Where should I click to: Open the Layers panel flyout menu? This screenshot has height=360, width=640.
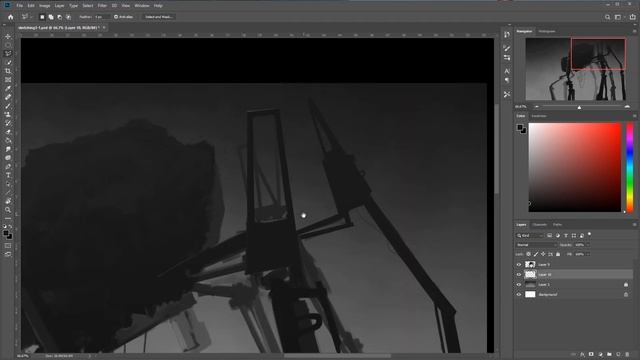[x=634, y=224]
